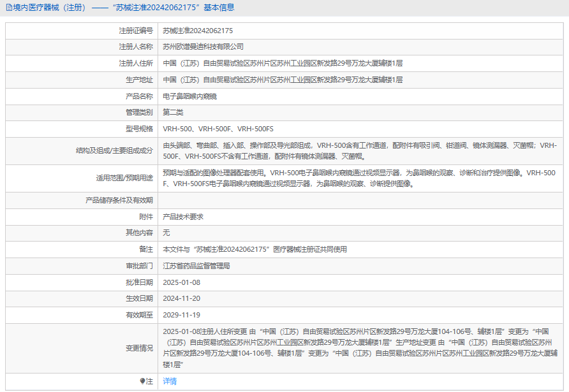Click the intended use text starting 预期与适配的图像处理器
569x392 pixels.
(x=359, y=178)
